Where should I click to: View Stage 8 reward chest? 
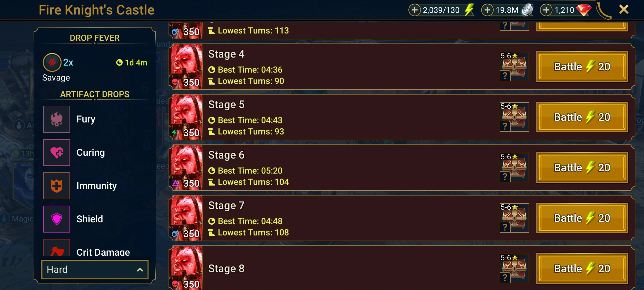[514, 269]
